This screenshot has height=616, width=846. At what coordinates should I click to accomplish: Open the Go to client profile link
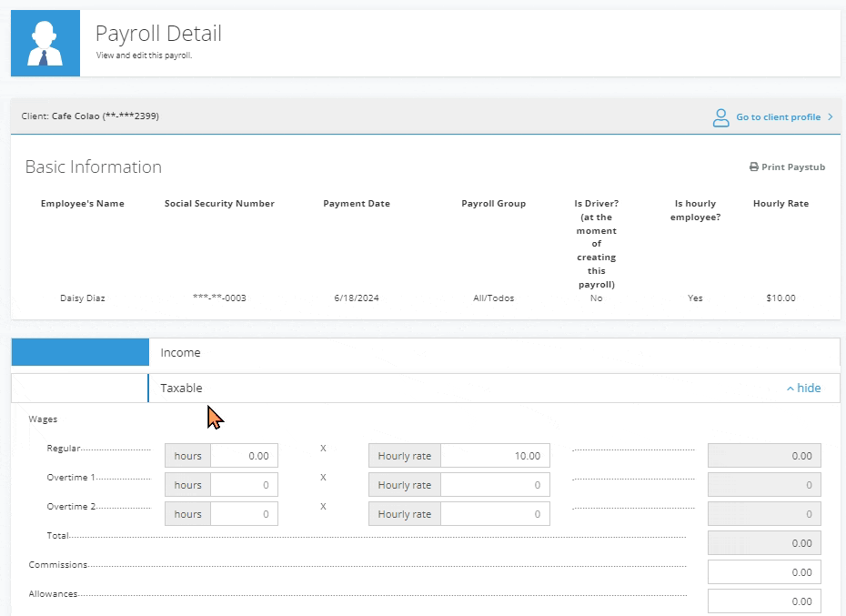coord(778,117)
